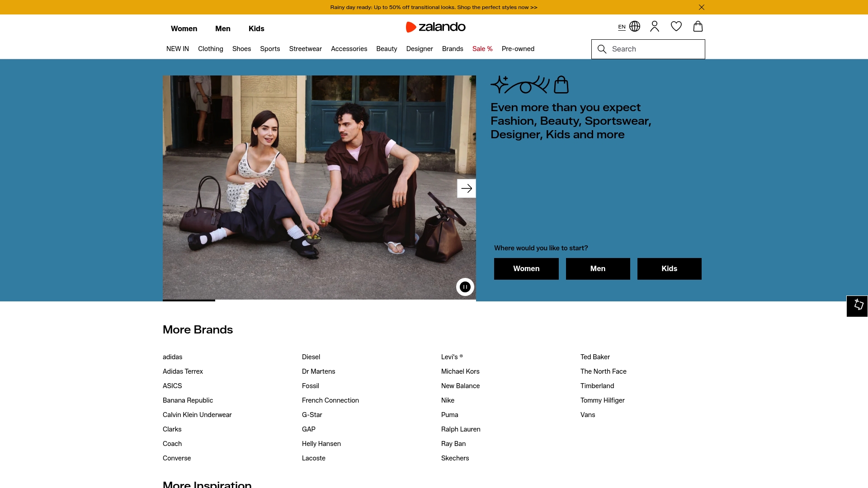Open the Vans brand link

point(588,415)
